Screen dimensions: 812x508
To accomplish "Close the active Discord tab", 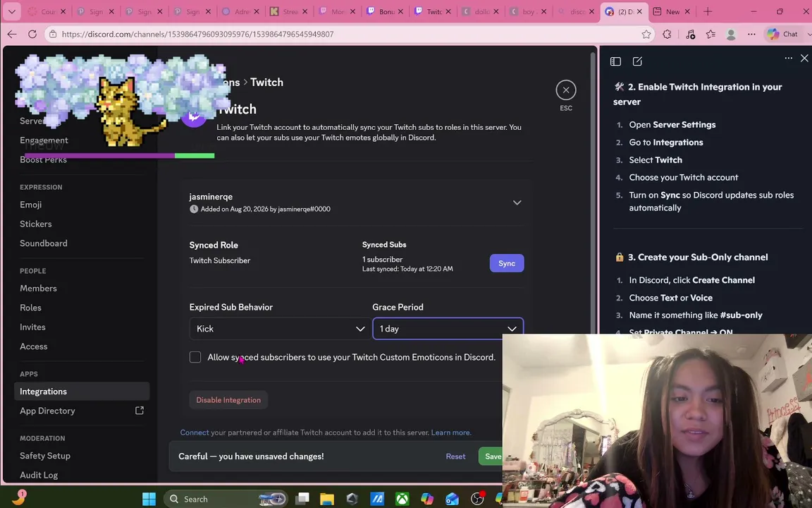I will (639, 11).
